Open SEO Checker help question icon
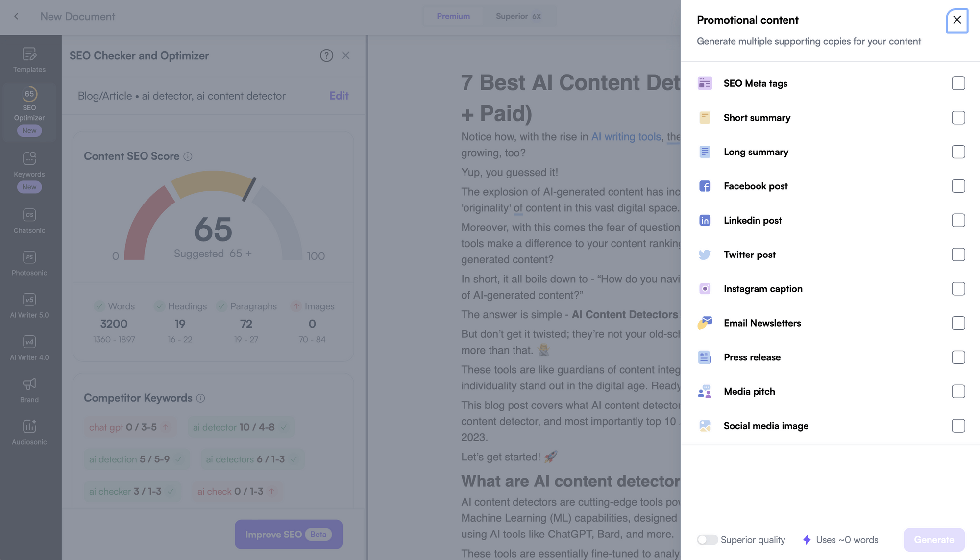 point(326,55)
